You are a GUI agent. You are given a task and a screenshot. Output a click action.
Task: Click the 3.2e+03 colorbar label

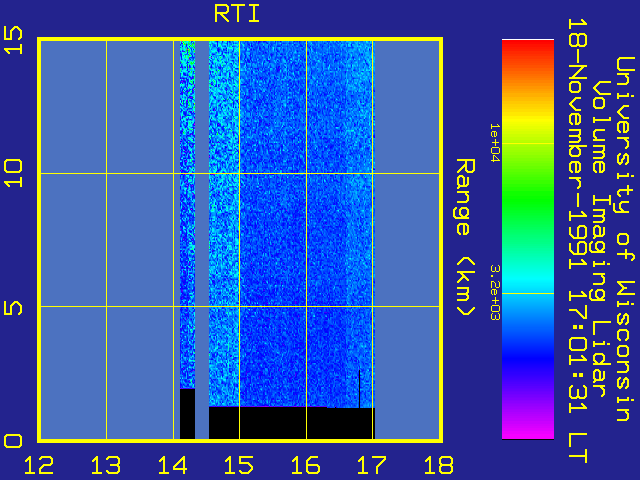pyautogui.click(x=495, y=292)
